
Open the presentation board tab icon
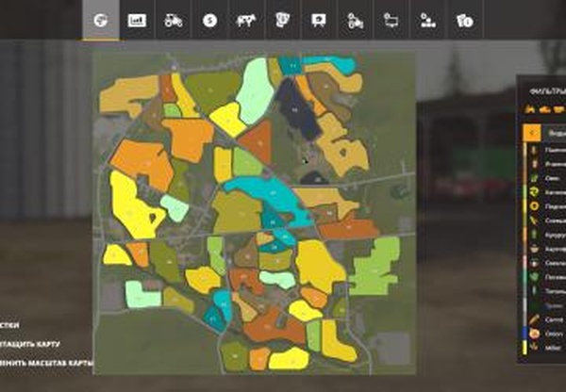tap(319, 20)
